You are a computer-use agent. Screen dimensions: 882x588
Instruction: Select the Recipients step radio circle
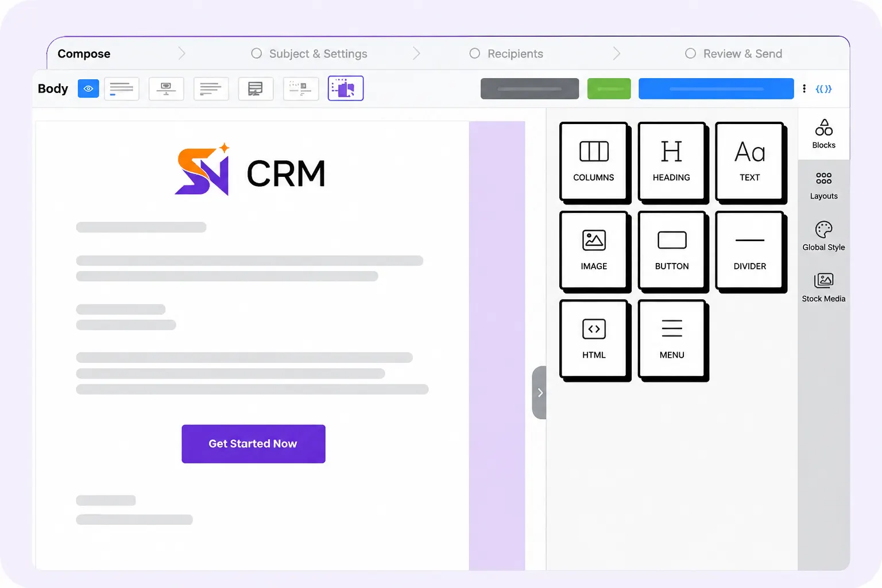point(475,53)
